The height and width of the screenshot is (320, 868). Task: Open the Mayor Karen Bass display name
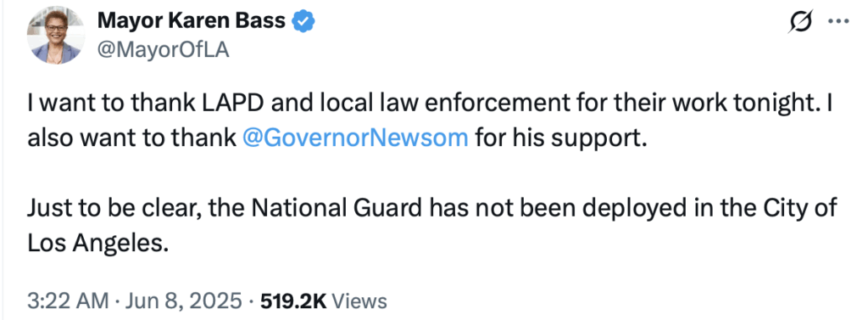tap(192, 21)
